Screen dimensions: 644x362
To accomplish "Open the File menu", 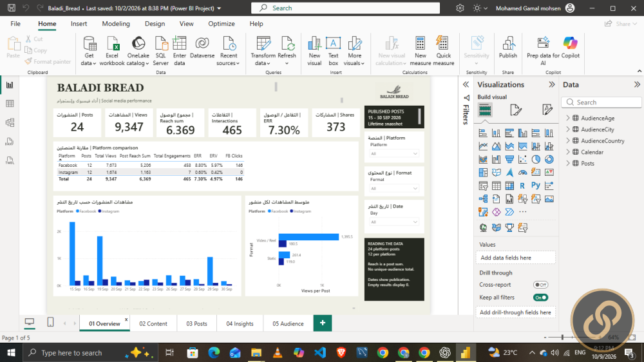I will (15, 24).
